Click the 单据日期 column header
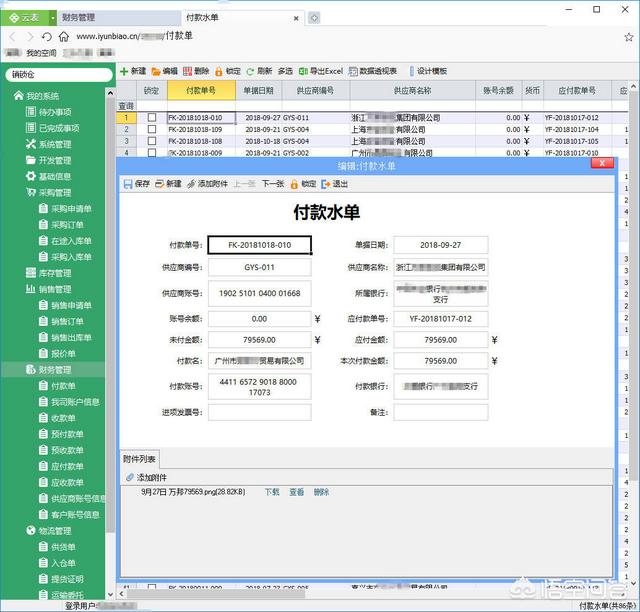The image size is (640, 612). coord(258,91)
